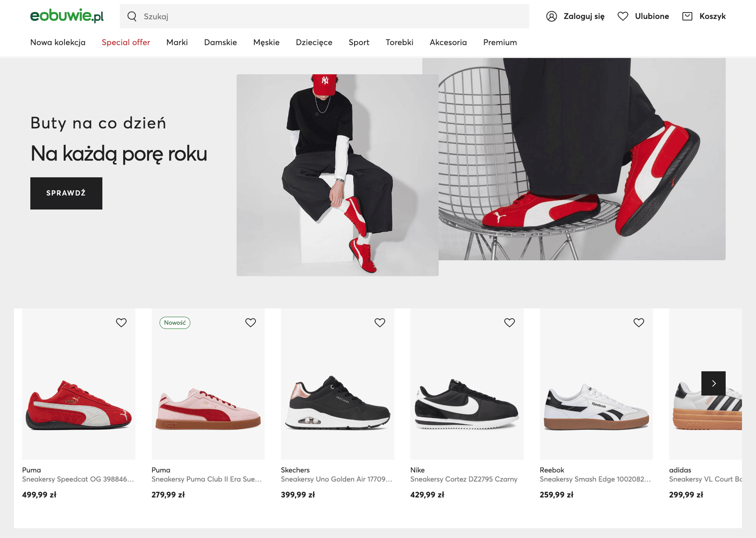
Task: Heart the Reebok Smash Edge sneakers
Action: click(638, 322)
